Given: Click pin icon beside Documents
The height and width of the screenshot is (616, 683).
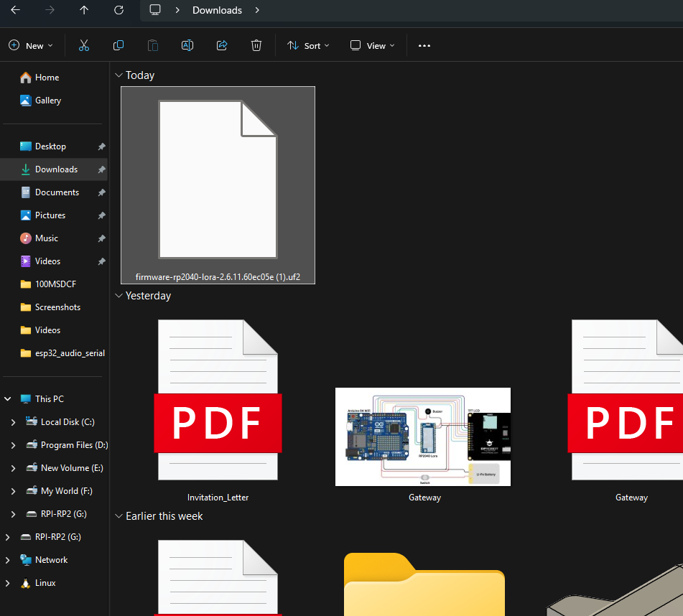Looking at the screenshot, I should (102, 192).
